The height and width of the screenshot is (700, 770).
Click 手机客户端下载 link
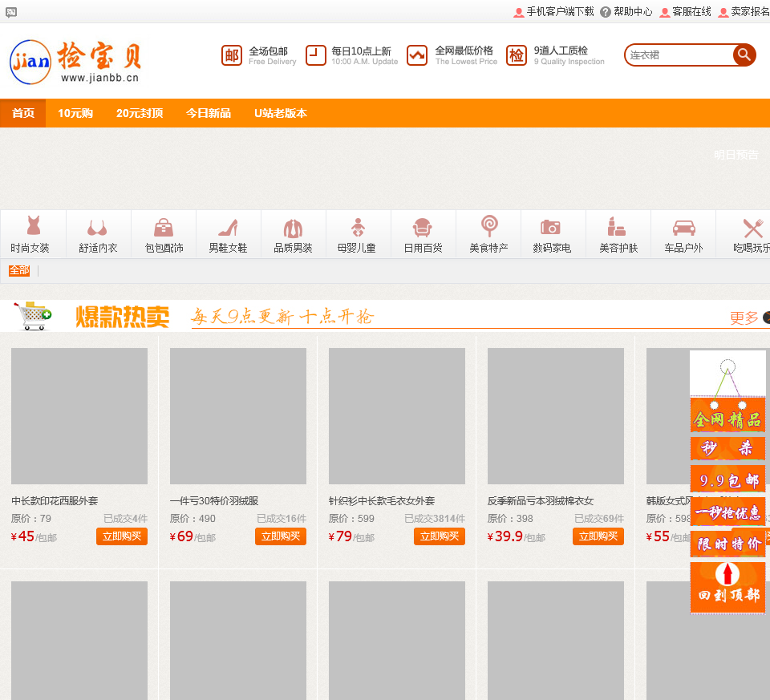[561, 12]
